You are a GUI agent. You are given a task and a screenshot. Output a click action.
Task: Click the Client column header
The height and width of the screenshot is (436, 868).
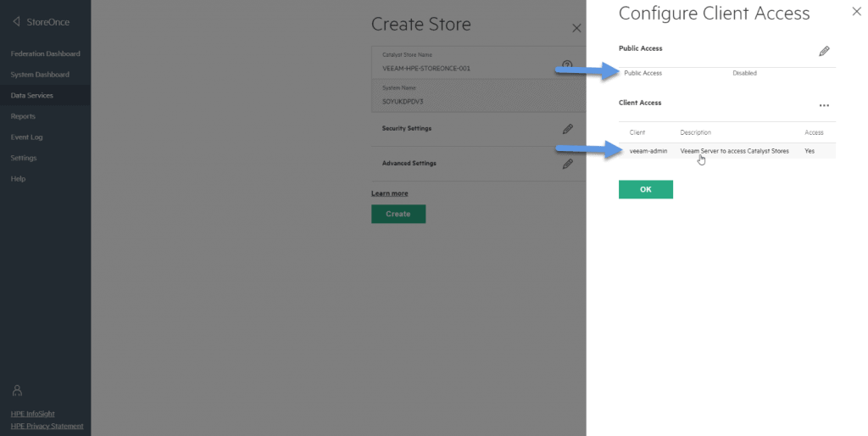click(x=637, y=132)
